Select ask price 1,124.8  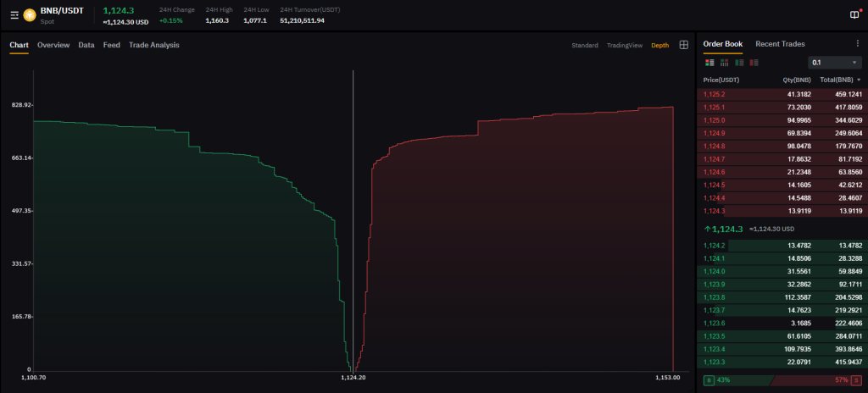pyautogui.click(x=714, y=147)
